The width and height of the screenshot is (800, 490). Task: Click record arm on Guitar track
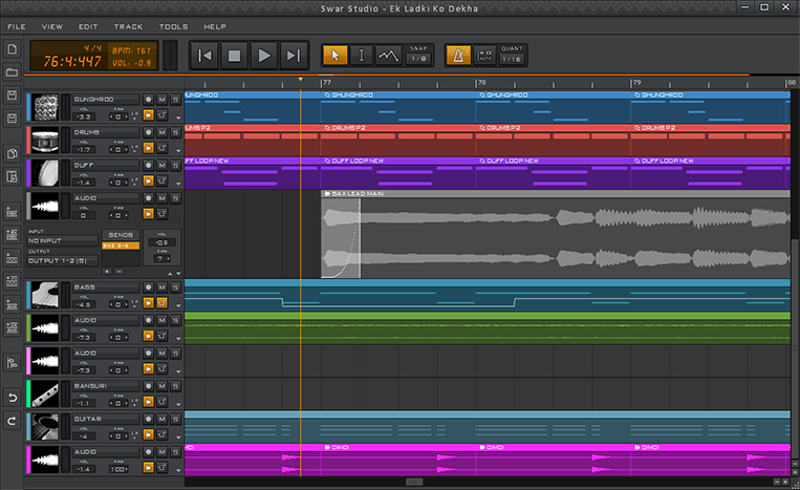click(x=148, y=419)
